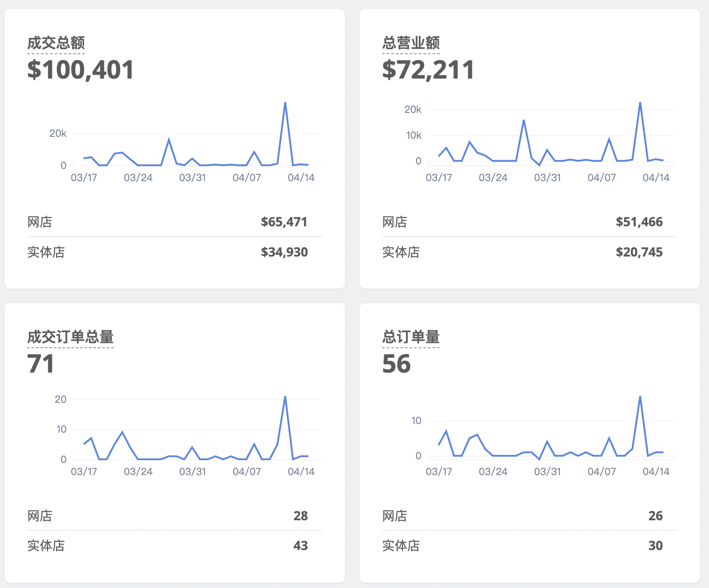Click the total count 71
The width and height of the screenshot is (709, 588).
pyautogui.click(x=41, y=364)
